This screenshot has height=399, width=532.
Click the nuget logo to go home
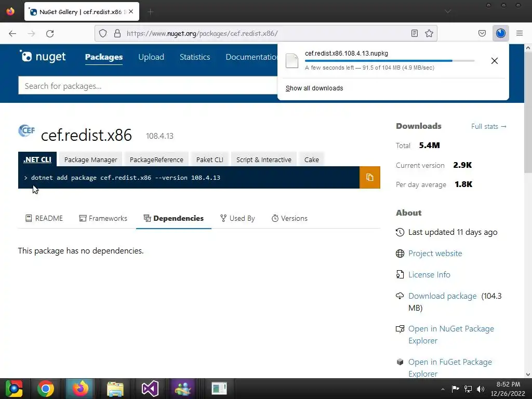43,56
